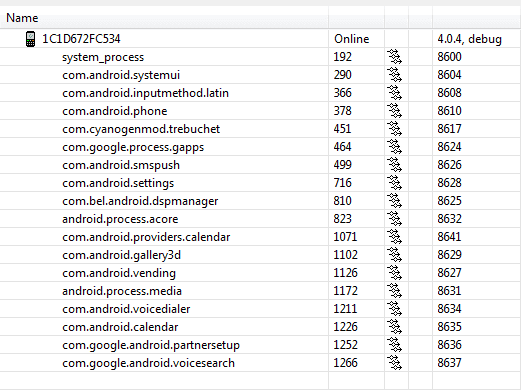Select the com.android.vending process
Viewport: 524px width, 390px height.
tap(119, 273)
